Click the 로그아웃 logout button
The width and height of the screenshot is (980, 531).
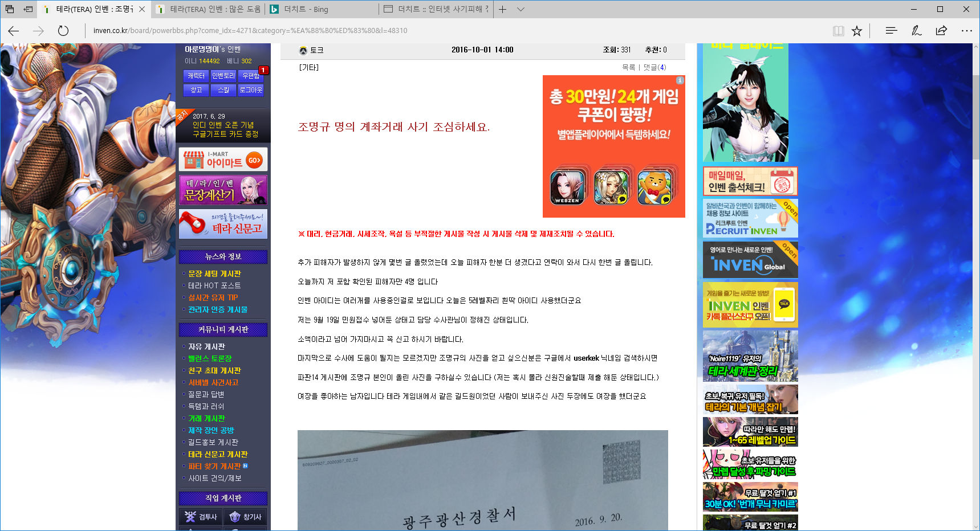point(251,90)
